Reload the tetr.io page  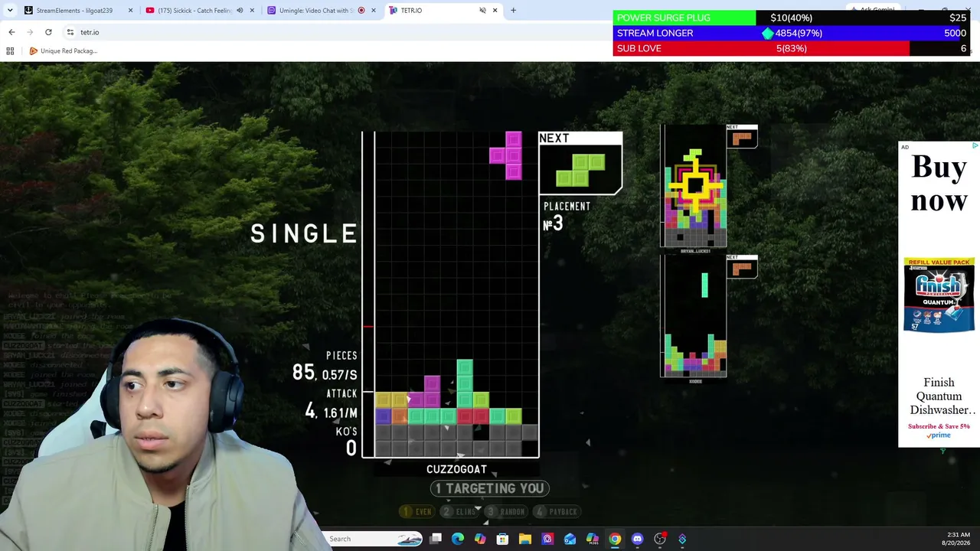tap(48, 32)
